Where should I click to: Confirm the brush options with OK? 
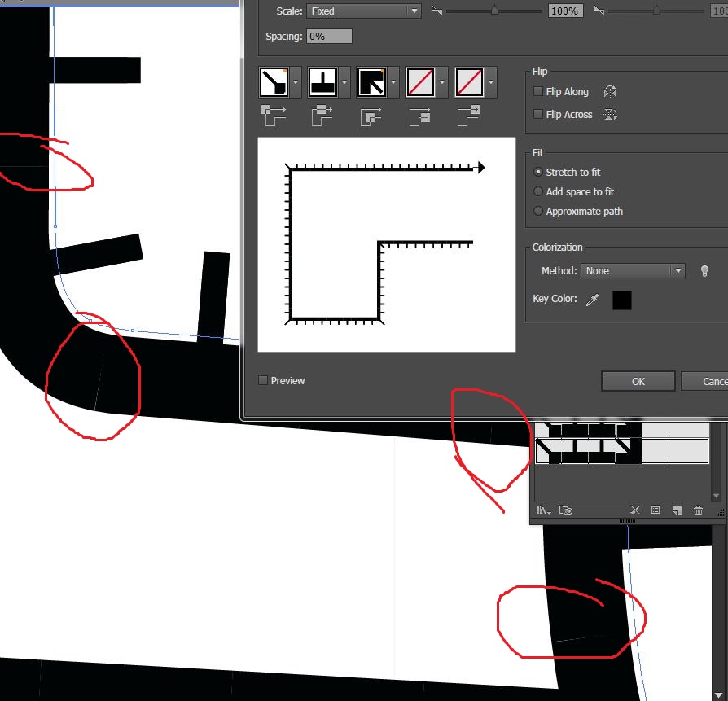pyautogui.click(x=638, y=381)
